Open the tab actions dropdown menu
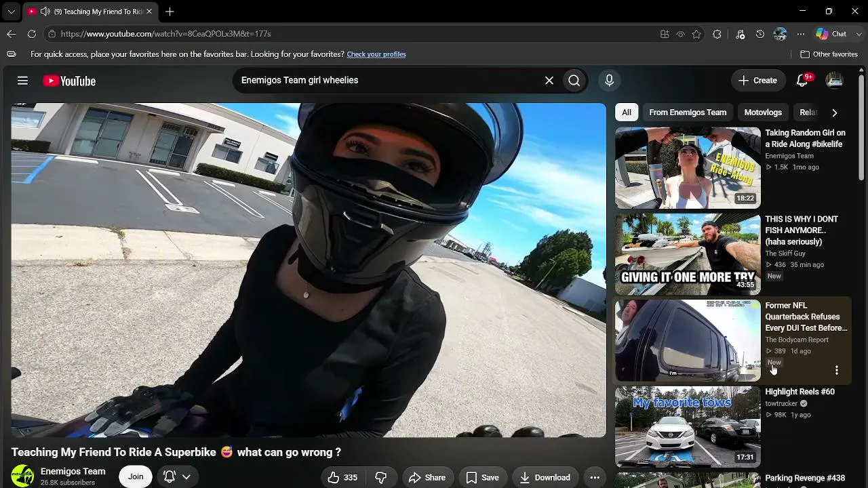 tap(11, 12)
